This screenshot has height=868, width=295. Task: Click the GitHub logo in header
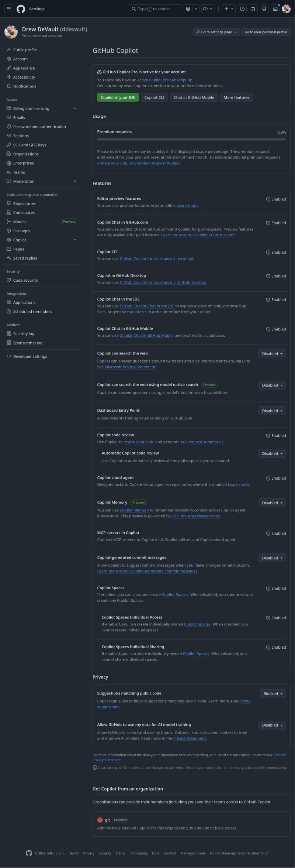21,9
